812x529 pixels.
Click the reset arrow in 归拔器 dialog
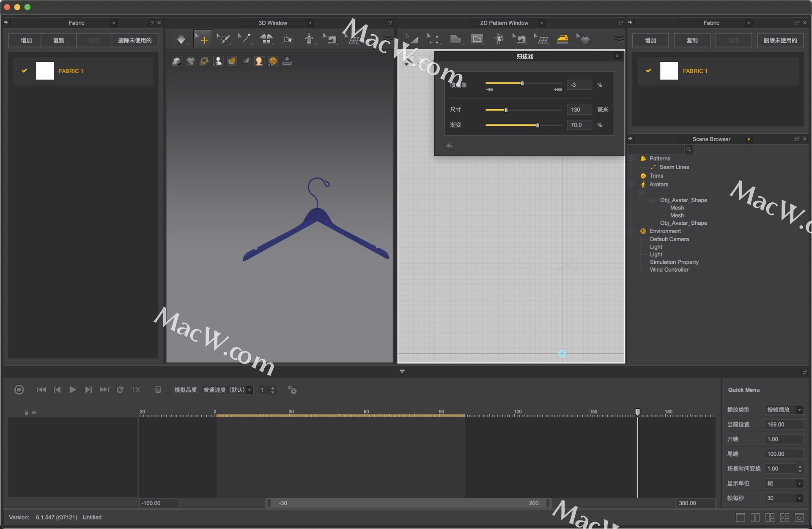pyautogui.click(x=450, y=146)
